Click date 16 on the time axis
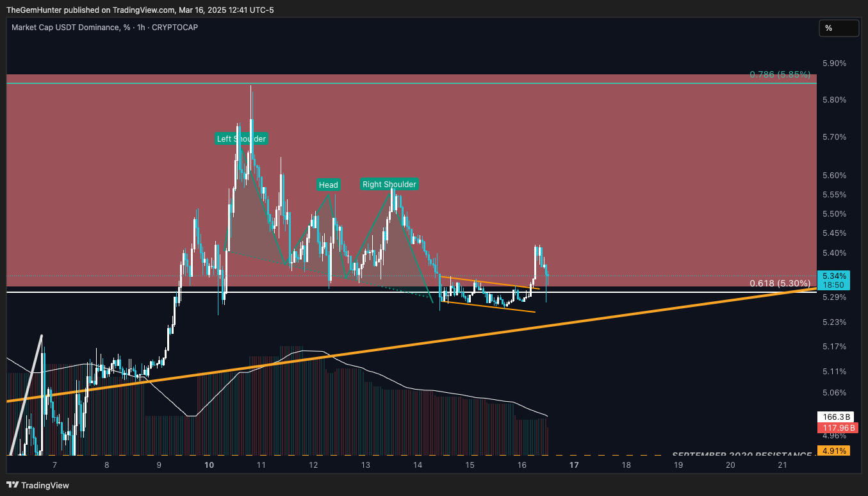Viewport: 868px width, 496px height. click(x=522, y=465)
